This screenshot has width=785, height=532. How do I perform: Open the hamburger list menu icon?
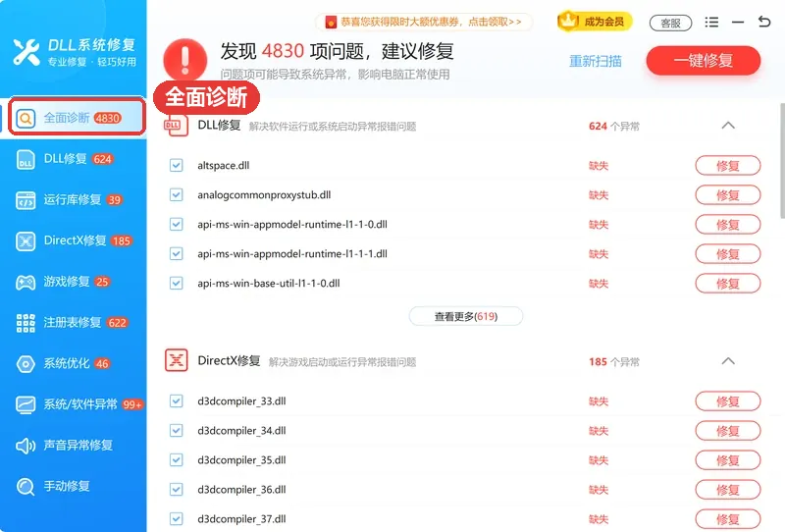(x=711, y=22)
